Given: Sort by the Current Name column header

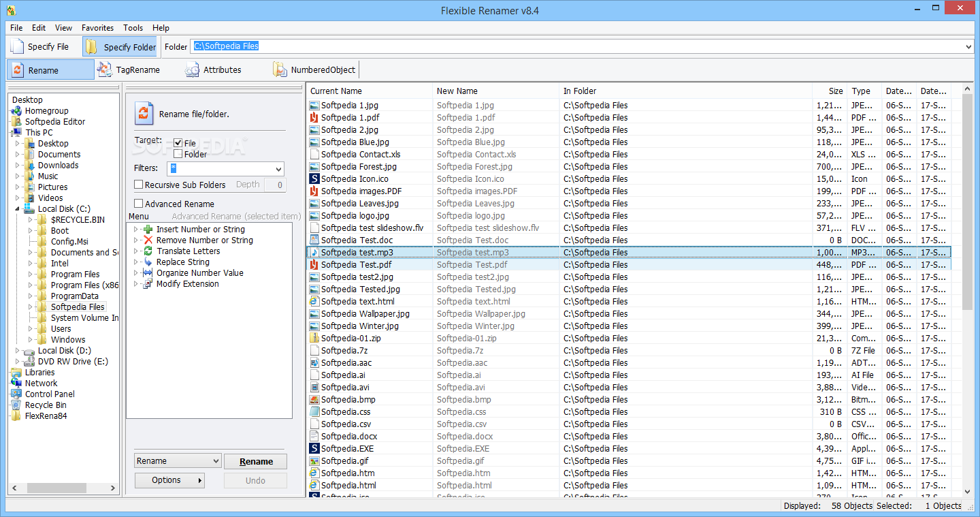Looking at the screenshot, I should pyautogui.click(x=370, y=91).
